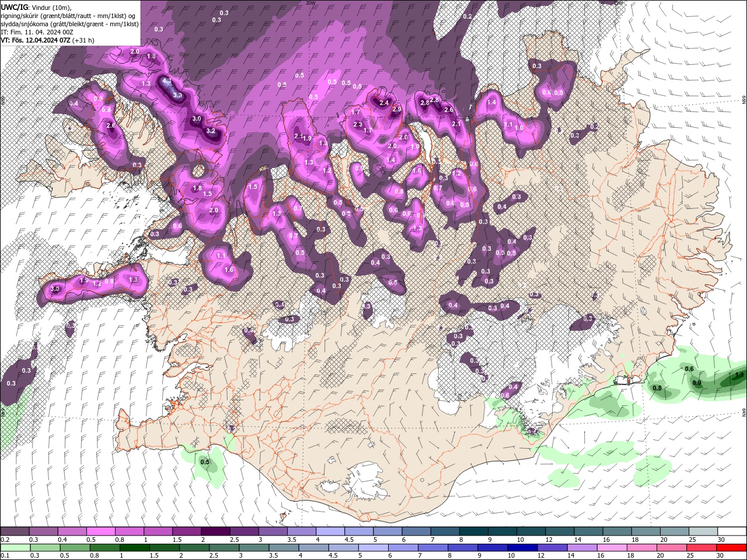Viewport: 747px width, 560px height.
Task: Click the bright pink snow-scale swatch labeled 0.5
Action: point(100,531)
